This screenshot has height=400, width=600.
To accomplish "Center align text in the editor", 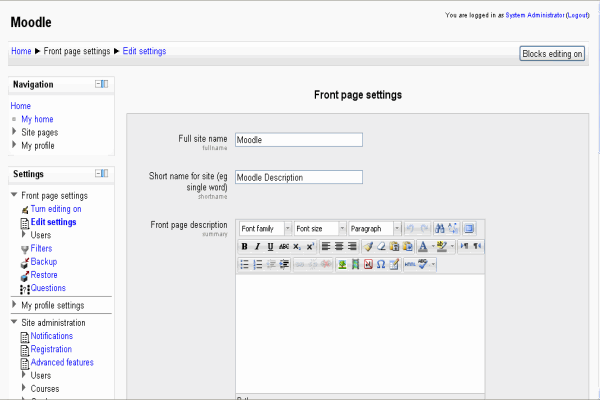I will 339,246.
